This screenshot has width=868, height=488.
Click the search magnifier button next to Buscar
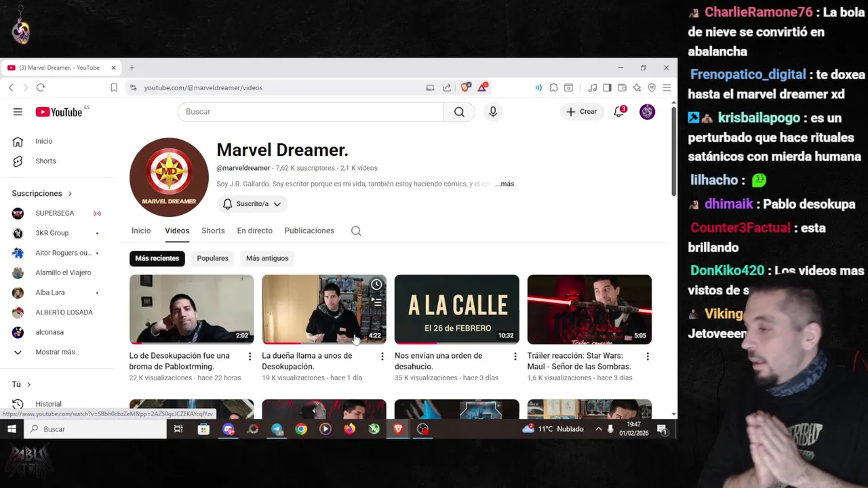pyautogui.click(x=459, y=112)
